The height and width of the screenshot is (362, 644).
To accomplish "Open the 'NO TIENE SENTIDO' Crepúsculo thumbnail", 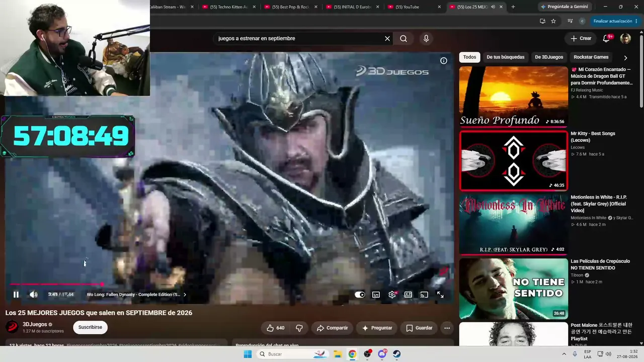I will (x=514, y=288).
